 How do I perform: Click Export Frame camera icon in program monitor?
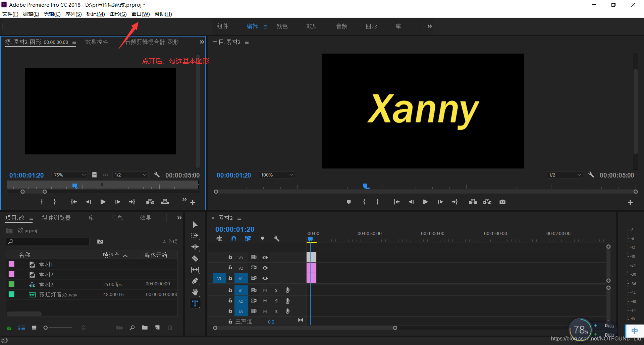pos(502,202)
